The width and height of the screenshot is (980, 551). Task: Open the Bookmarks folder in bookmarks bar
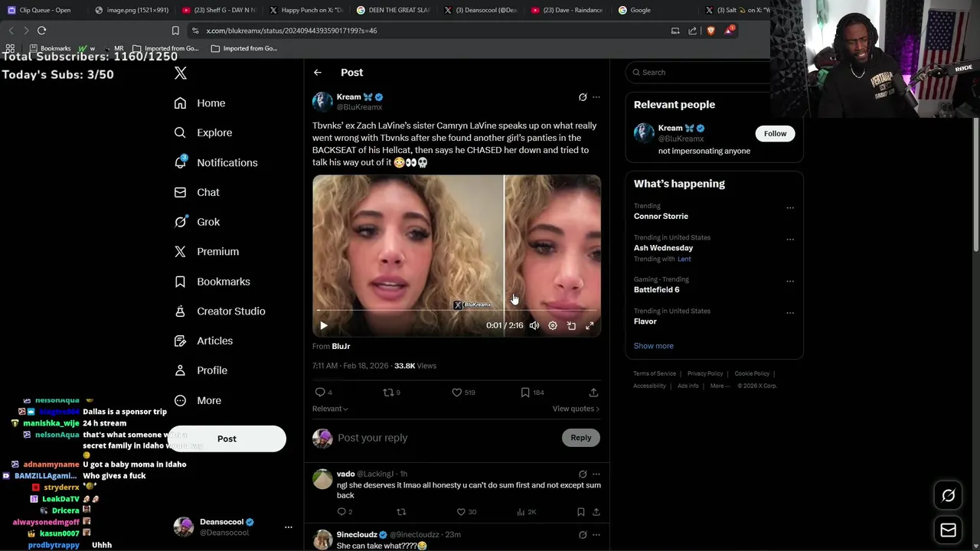pyautogui.click(x=49, y=48)
